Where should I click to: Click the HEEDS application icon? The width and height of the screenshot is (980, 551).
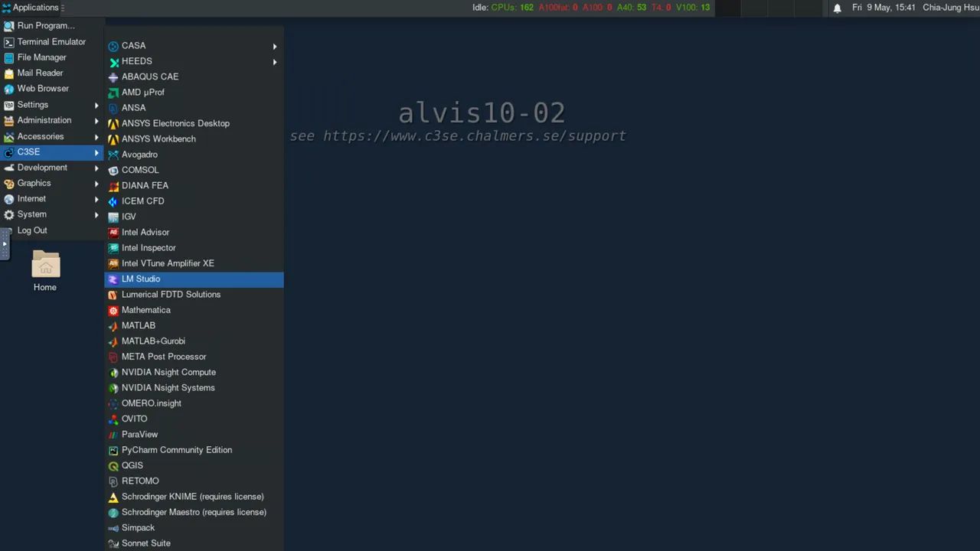113,61
